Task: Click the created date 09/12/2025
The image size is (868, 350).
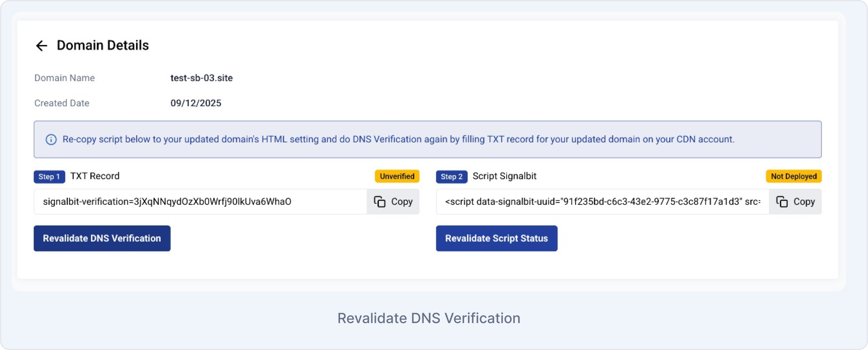Action: pos(196,103)
